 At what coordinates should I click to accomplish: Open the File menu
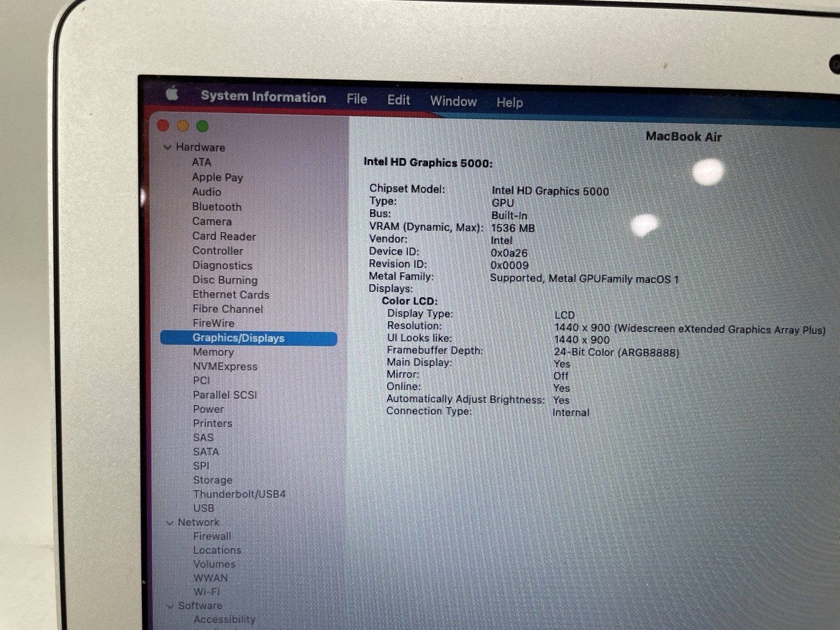[x=356, y=99]
